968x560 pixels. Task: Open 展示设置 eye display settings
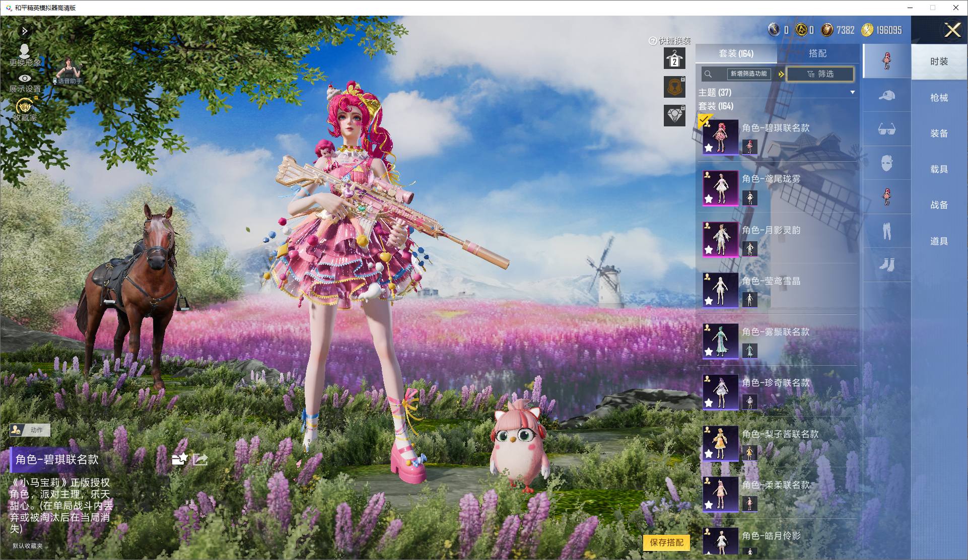tap(25, 84)
